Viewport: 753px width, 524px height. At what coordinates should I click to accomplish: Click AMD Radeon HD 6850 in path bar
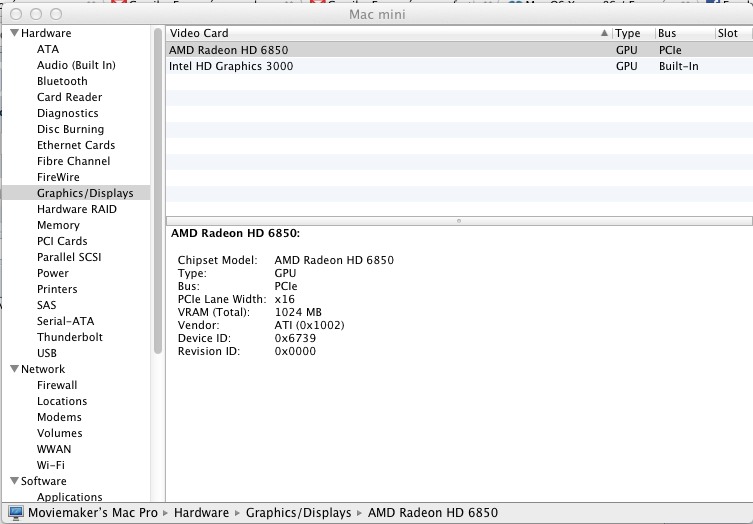click(x=433, y=512)
